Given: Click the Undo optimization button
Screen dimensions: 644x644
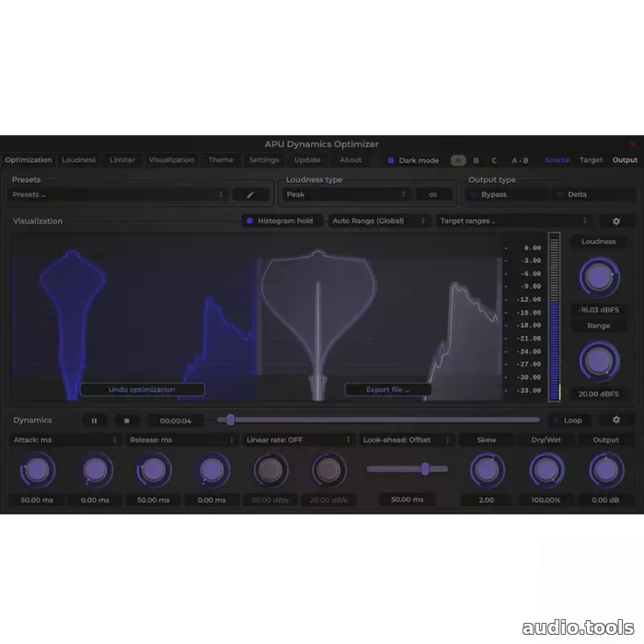Looking at the screenshot, I should point(142,389).
